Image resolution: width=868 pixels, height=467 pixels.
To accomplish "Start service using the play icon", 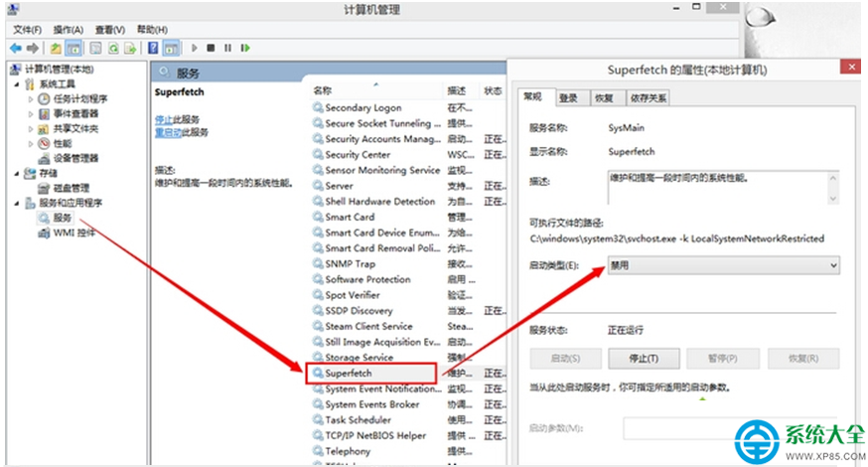I will (x=195, y=49).
